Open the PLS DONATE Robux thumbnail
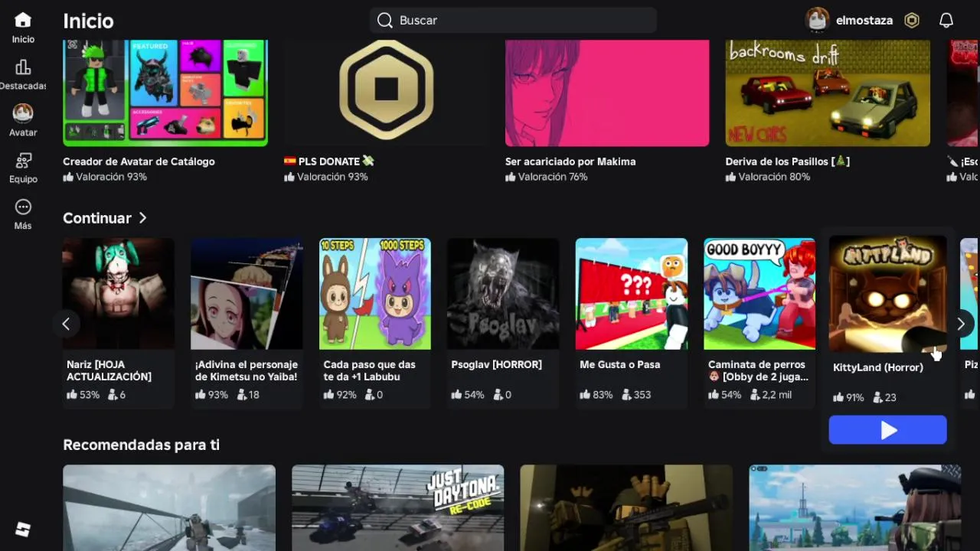980x551 pixels. (386, 93)
